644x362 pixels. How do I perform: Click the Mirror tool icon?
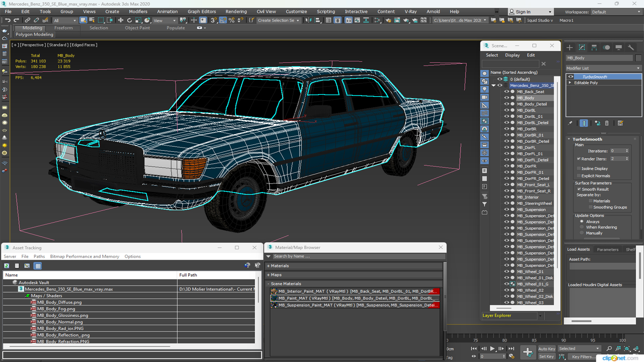[x=308, y=20]
